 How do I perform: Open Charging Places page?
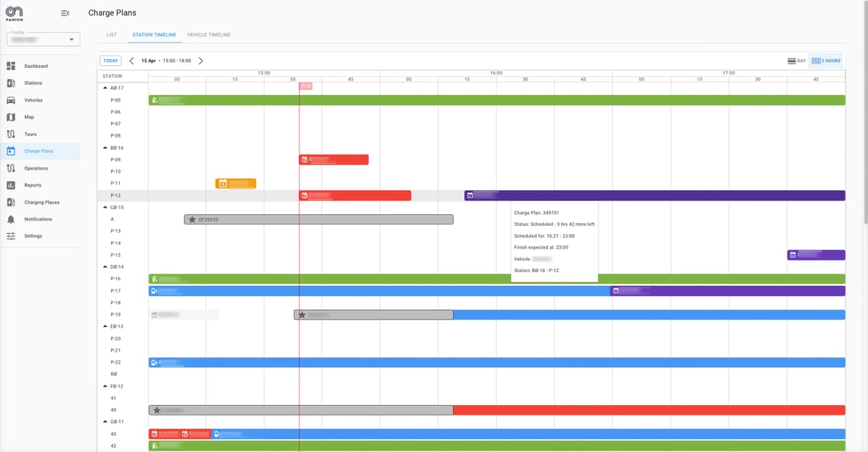click(x=41, y=202)
